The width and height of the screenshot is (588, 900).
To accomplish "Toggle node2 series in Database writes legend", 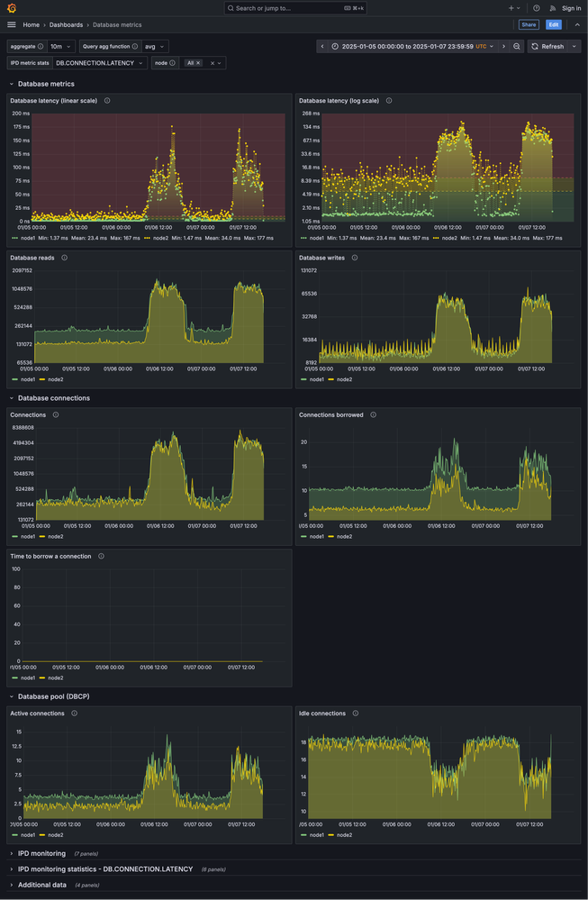I will tap(339, 379).
